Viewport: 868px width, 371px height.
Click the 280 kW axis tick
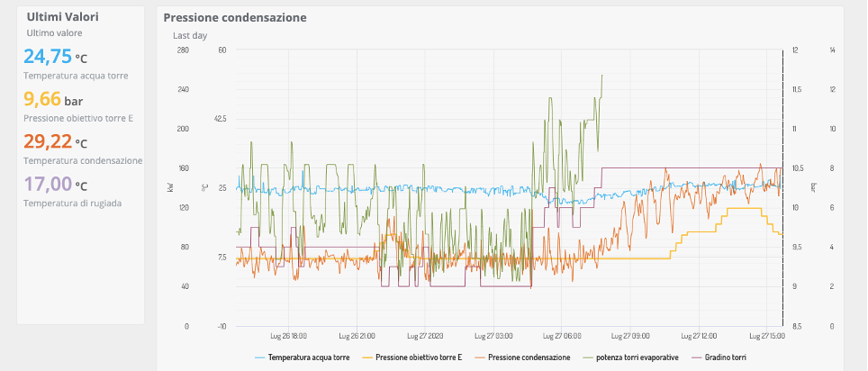click(183, 50)
